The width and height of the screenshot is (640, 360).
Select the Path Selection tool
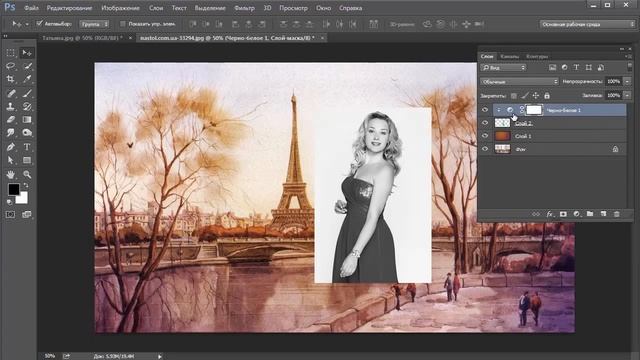click(11, 160)
